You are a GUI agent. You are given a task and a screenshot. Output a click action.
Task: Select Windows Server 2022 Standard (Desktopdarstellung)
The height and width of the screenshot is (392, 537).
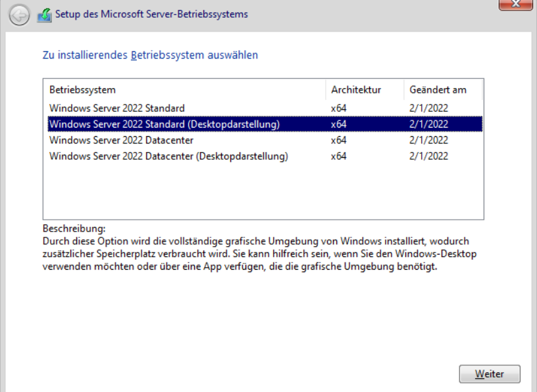(x=265, y=124)
